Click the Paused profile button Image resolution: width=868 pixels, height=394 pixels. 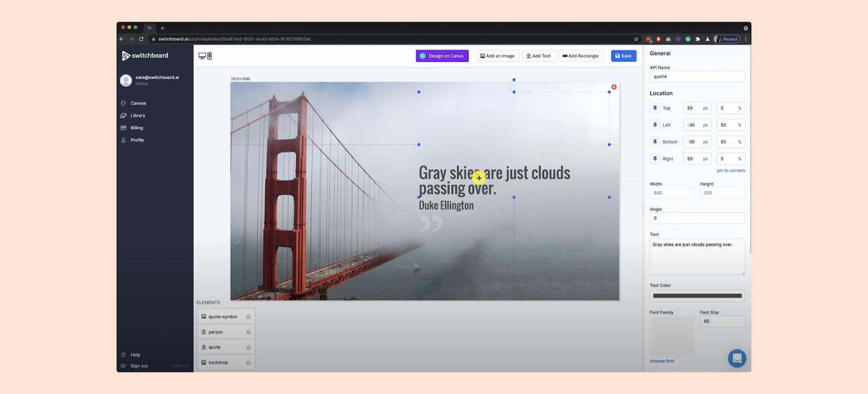727,39
